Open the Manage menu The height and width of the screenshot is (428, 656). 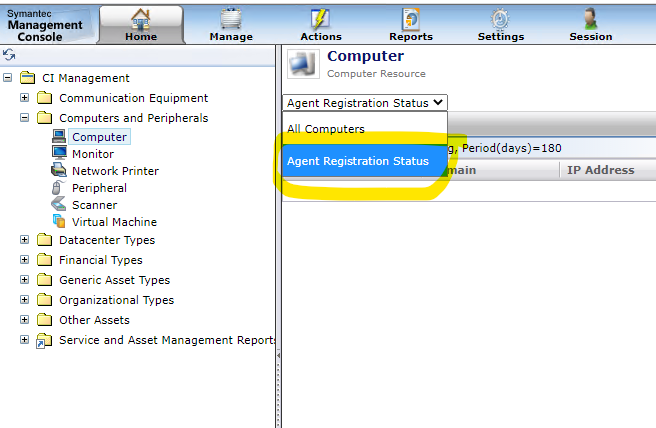click(231, 24)
